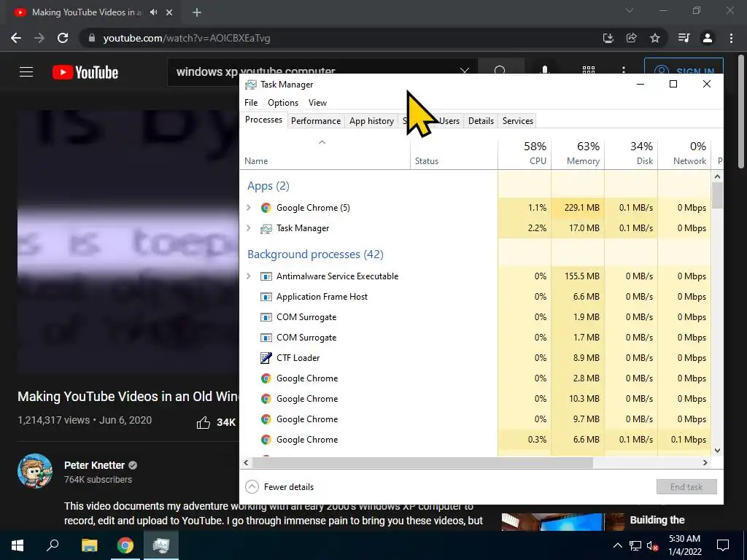Click process list scroll up arrow
747x560 pixels.
pyautogui.click(x=717, y=176)
